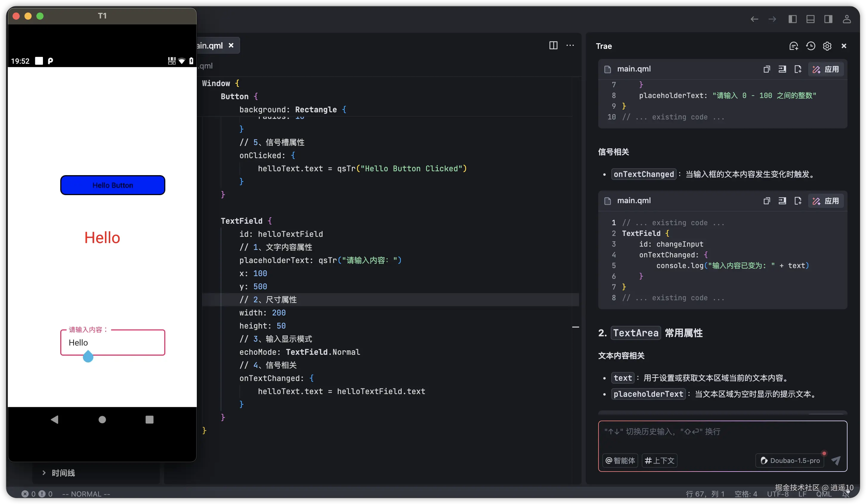Select the main.qml editor tab

coord(210,46)
